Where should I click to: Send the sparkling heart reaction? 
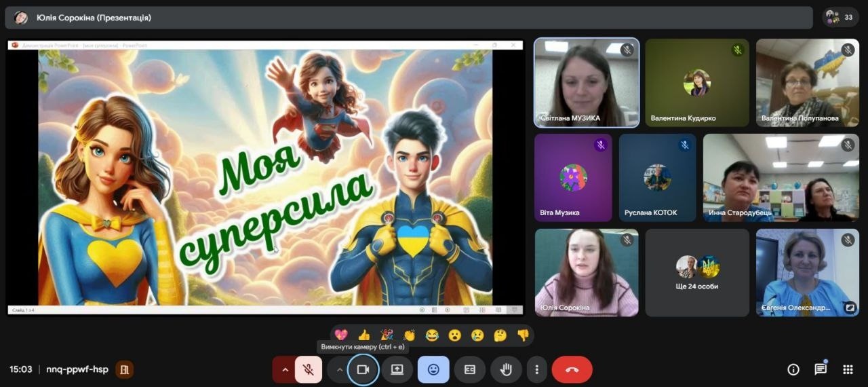341,335
